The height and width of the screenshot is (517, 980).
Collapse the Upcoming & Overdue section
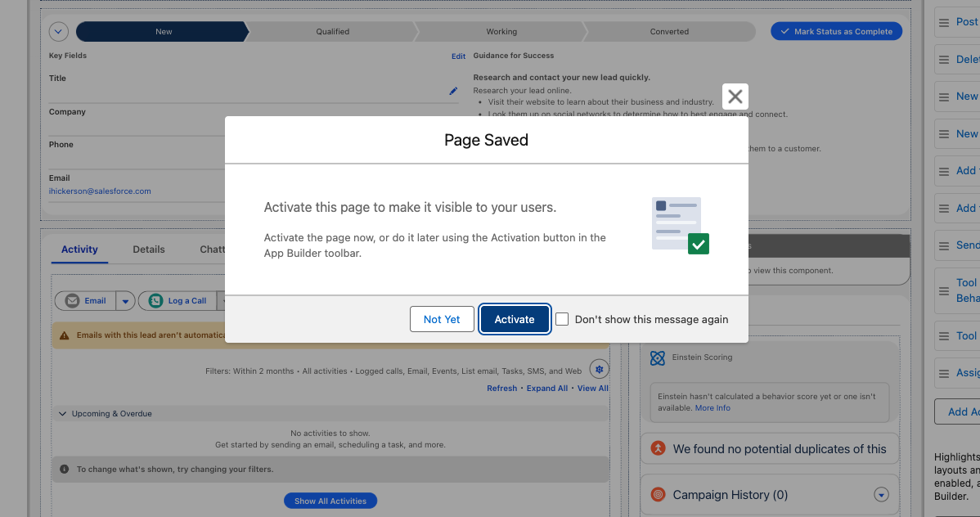coord(62,414)
